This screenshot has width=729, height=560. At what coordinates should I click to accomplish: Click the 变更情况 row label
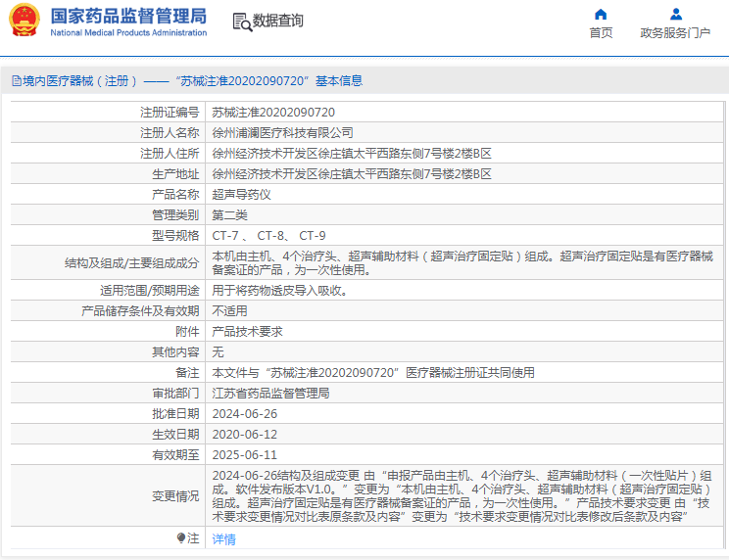175,496
